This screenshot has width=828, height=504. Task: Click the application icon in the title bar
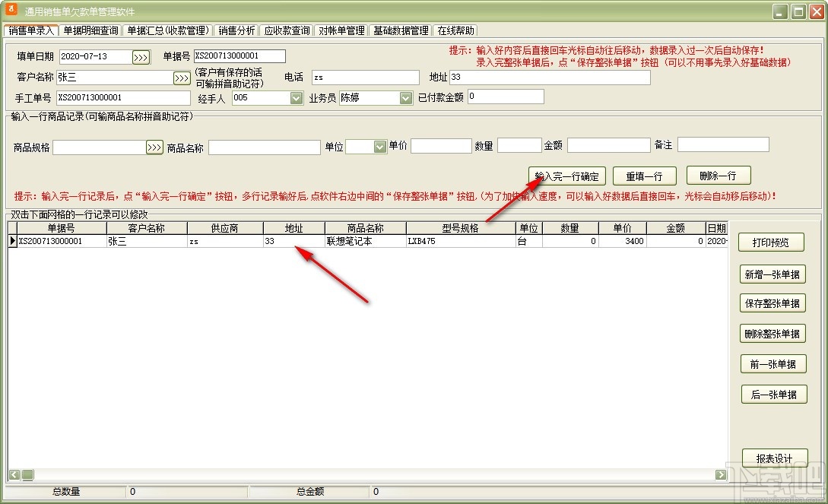[x=10, y=11]
